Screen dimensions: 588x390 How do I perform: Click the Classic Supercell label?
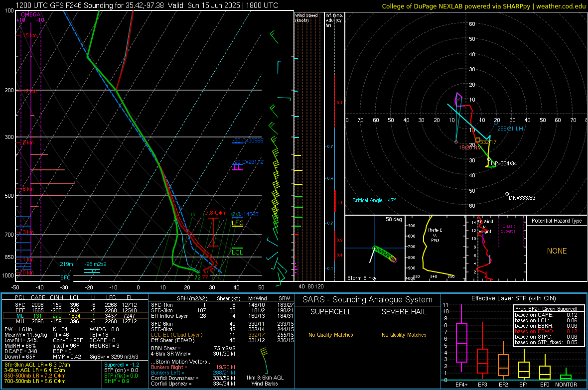coord(509,229)
